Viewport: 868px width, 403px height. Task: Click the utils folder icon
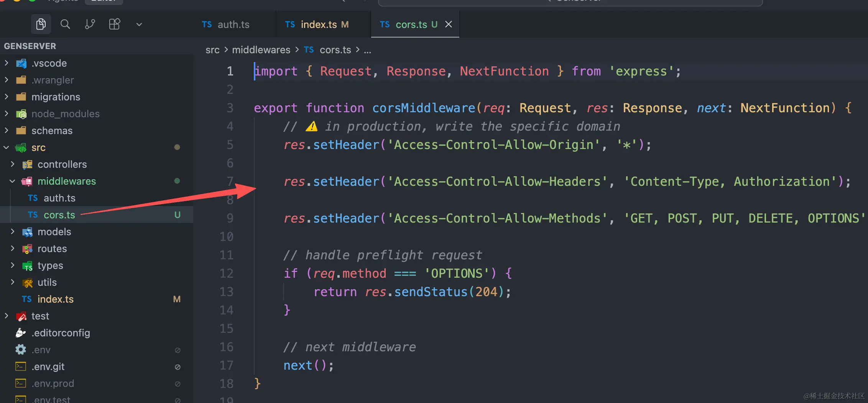click(x=27, y=282)
